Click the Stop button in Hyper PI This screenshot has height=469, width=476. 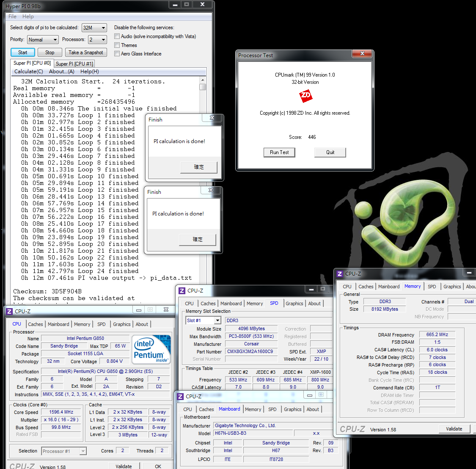pos(50,52)
